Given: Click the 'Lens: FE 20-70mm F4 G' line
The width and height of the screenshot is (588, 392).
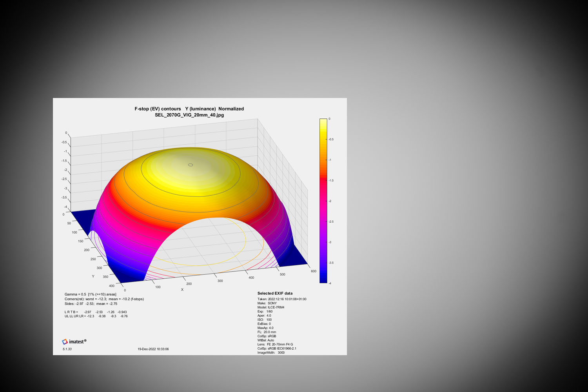Looking at the screenshot, I should click(x=275, y=344).
